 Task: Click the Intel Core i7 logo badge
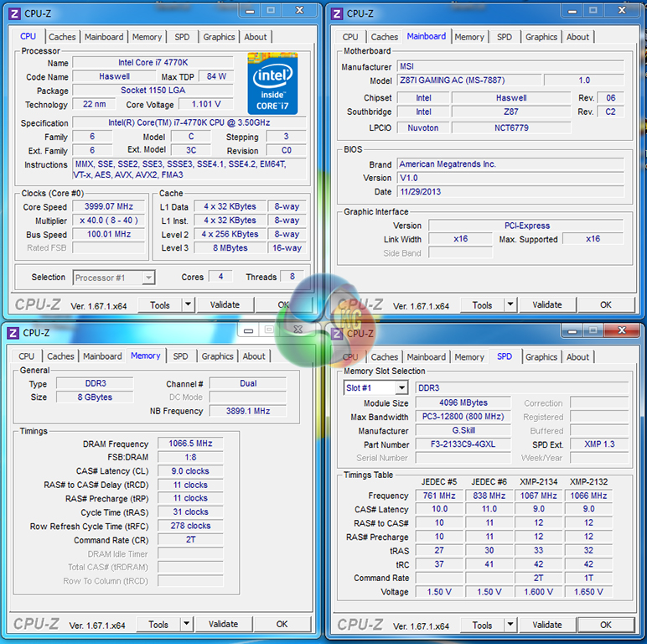(x=272, y=84)
